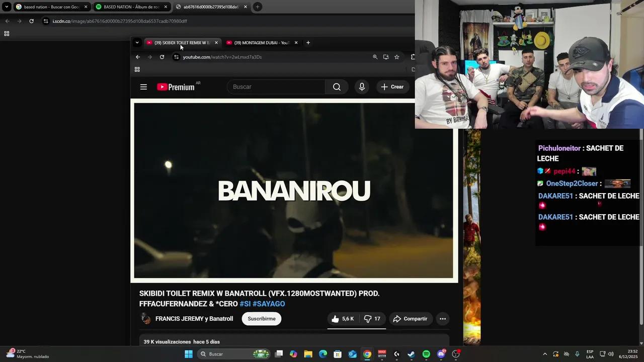Reload the YouTube page

tap(162, 57)
